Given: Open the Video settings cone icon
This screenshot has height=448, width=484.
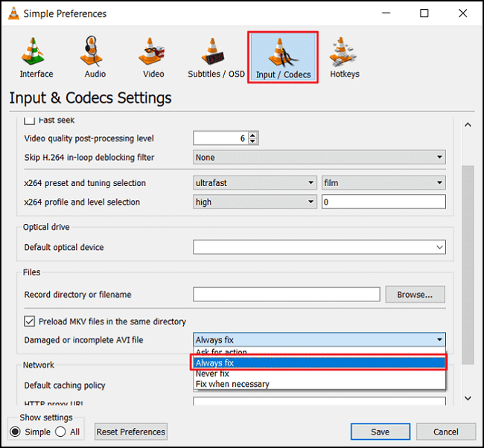Looking at the screenshot, I should (x=153, y=56).
